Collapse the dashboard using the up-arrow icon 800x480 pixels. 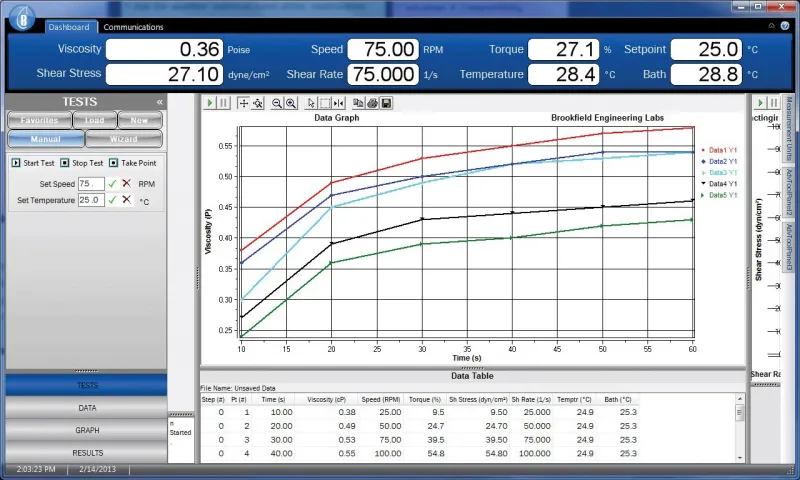771,27
